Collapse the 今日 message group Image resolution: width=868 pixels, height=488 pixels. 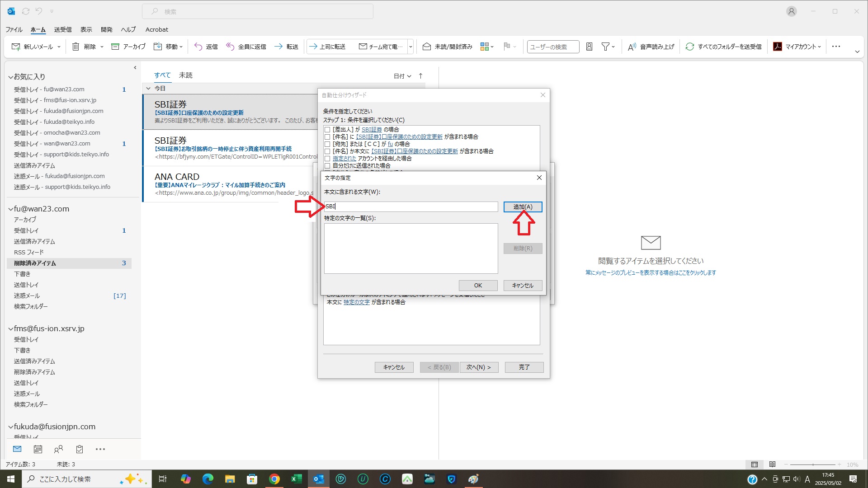tap(148, 88)
